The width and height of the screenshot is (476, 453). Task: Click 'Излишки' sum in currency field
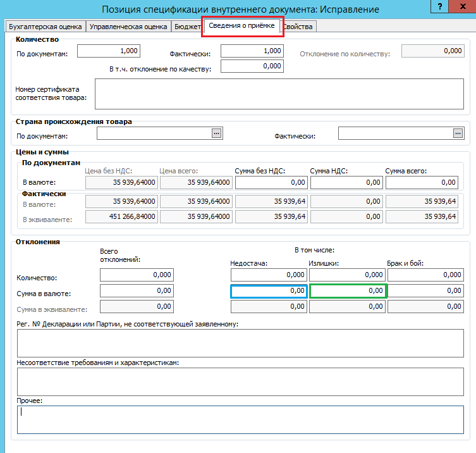coord(348,291)
